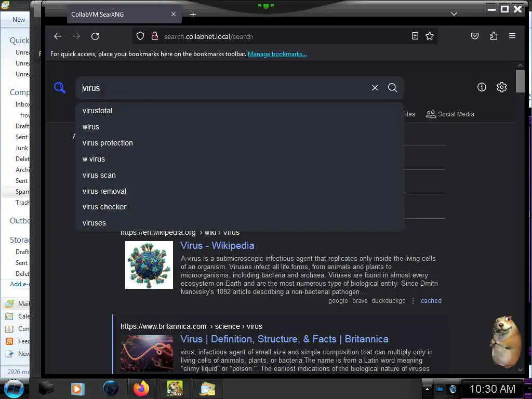Go back with browser back arrow
The width and height of the screenshot is (532, 399).
click(58, 36)
